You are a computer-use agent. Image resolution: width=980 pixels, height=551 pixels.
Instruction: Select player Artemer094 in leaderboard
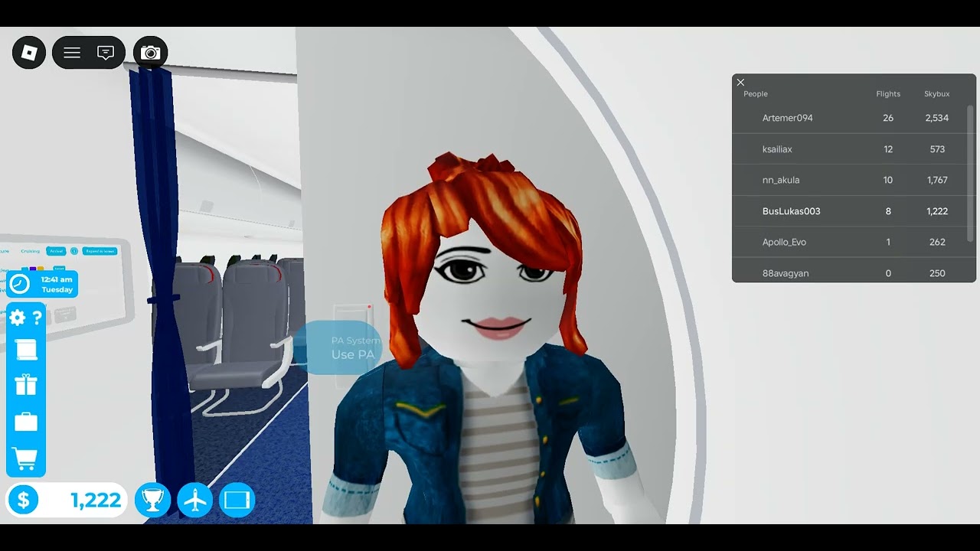point(787,118)
